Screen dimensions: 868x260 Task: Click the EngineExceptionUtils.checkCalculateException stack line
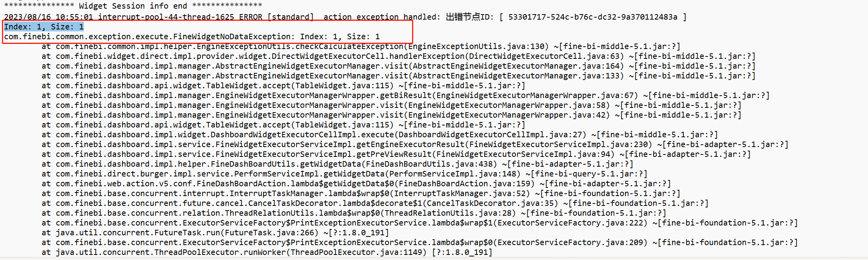[x=361, y=46]
